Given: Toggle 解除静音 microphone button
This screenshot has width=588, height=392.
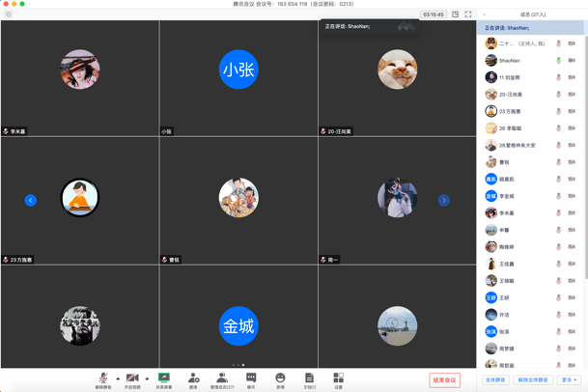Looking at the screenshot, I should 102,378.
